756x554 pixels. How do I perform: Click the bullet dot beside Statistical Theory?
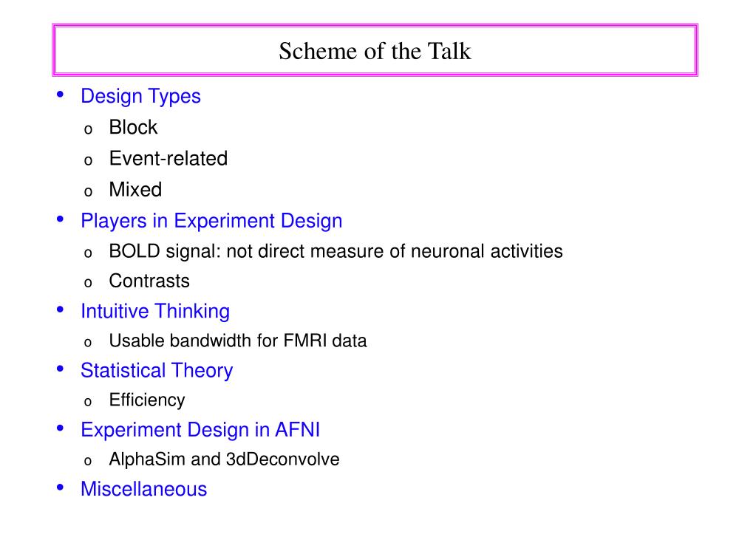(x=61, y=369)
